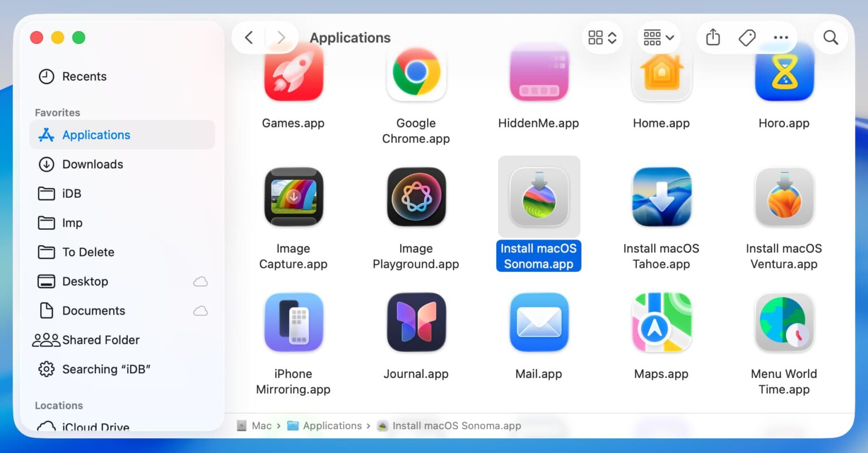
Task: Start a Finder search with the magnifying glass
Action: click(830, 37)
